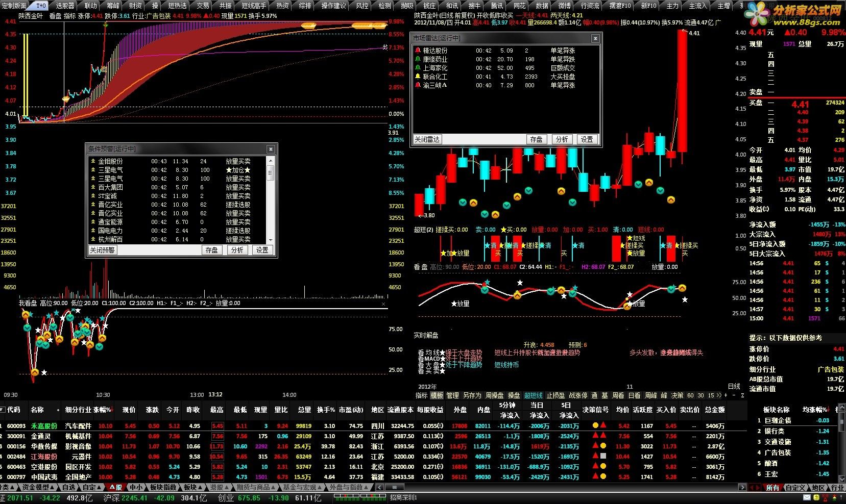Select 模板 in chart toolbar
Screen dimensions: 846x504
click(437, 395)
